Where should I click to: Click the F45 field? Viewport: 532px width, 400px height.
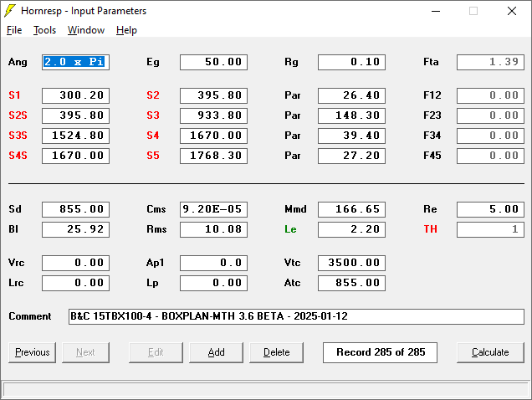(490, 156)
